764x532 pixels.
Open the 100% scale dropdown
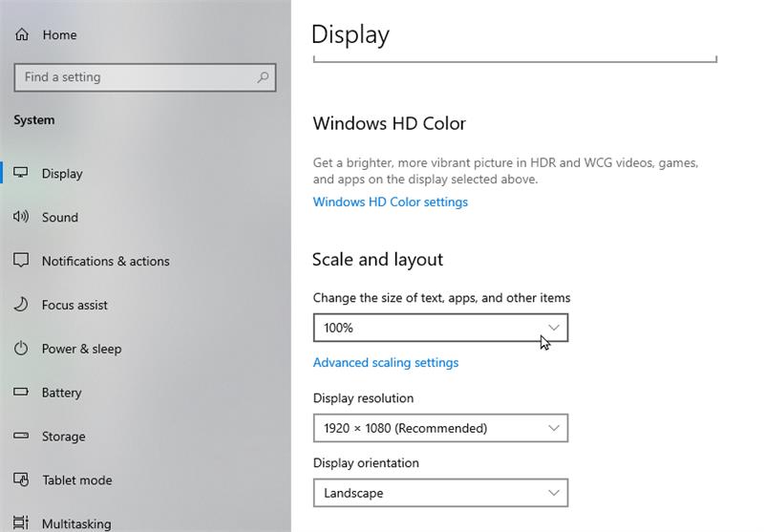pyautogui.click(x=440, y=328)
